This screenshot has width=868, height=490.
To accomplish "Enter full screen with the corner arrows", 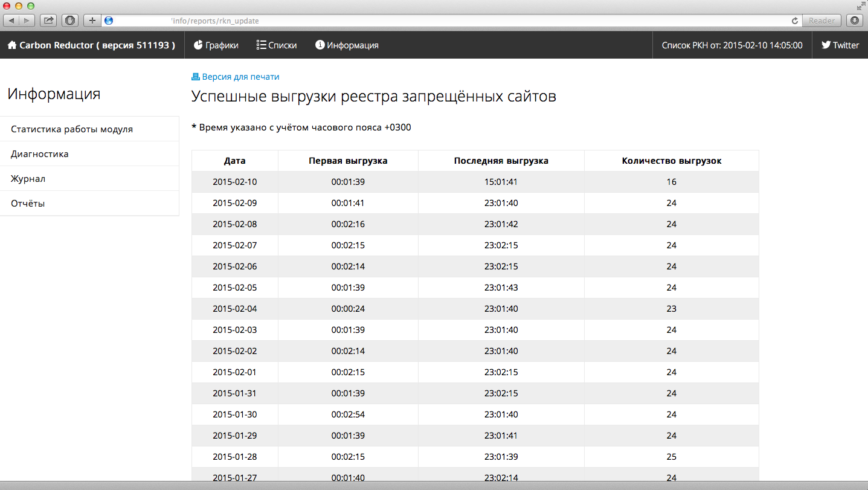I will click(x=861, y=6).
